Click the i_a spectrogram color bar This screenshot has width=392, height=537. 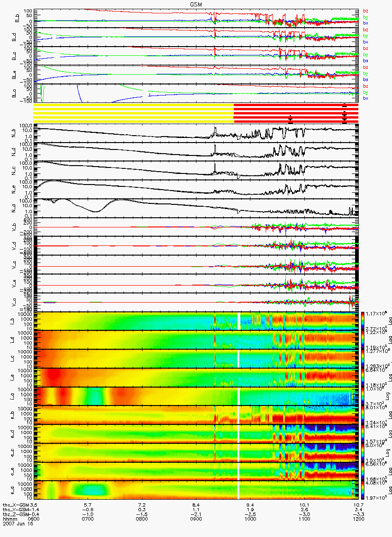tap(362, 396)
